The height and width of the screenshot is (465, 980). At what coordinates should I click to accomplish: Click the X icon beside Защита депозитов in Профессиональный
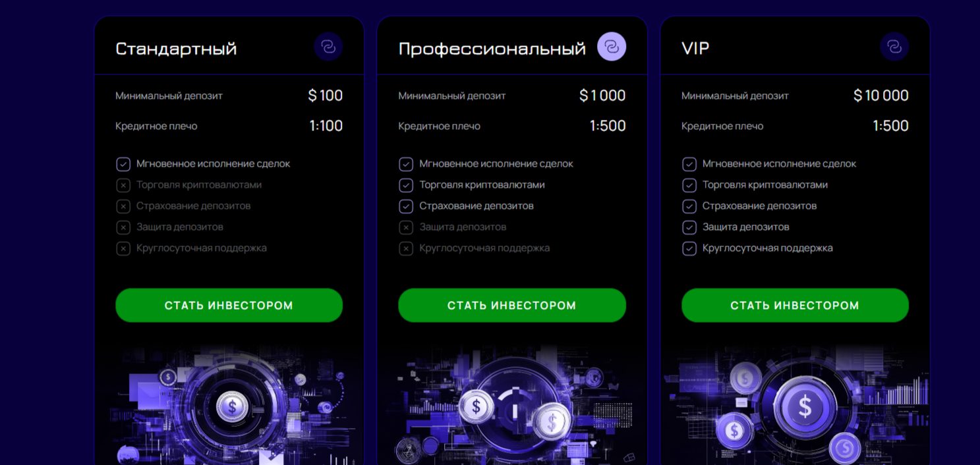[406, 227]
